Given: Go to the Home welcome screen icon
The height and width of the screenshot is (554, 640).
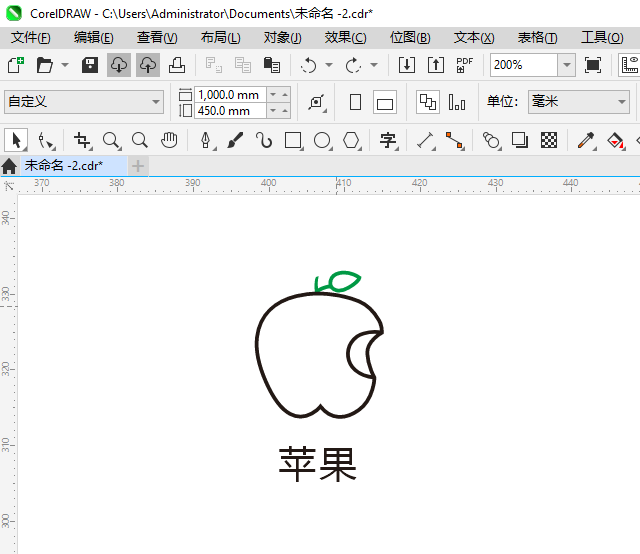Looking at the screenshot, I should tap(9, 166).
